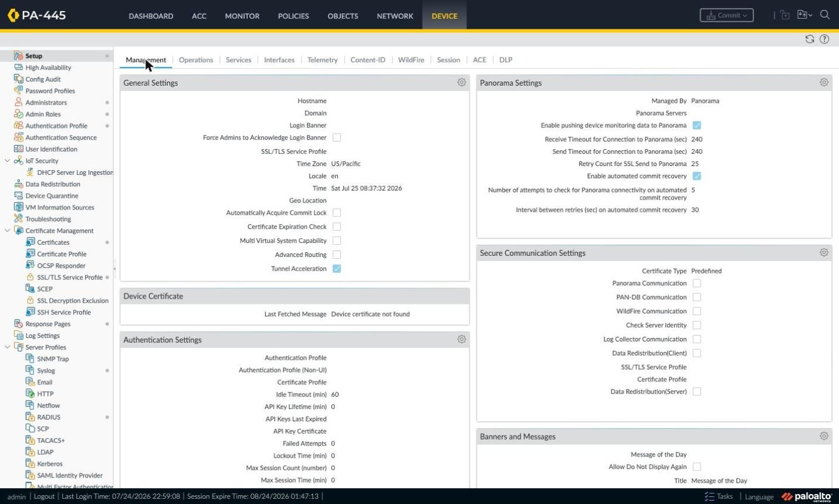Select Device Quarantine in sidebar
The width and height of the screenshot is (839, 504).
52,196
